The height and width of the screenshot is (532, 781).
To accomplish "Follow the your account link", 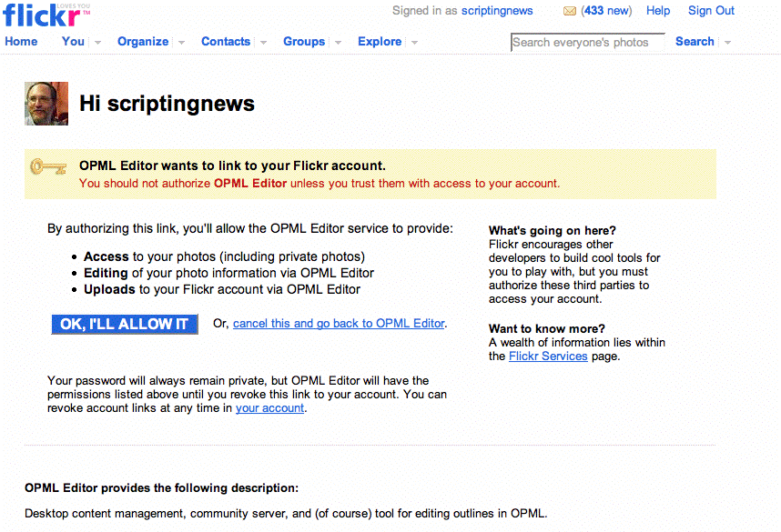I will click(x=269, y=408).
